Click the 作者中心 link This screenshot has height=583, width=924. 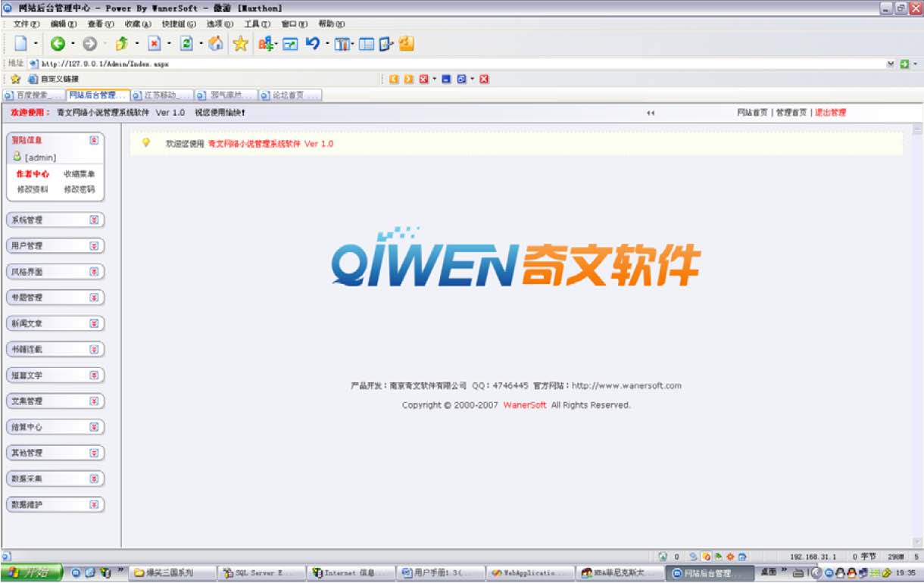click(x=33, y=174)
